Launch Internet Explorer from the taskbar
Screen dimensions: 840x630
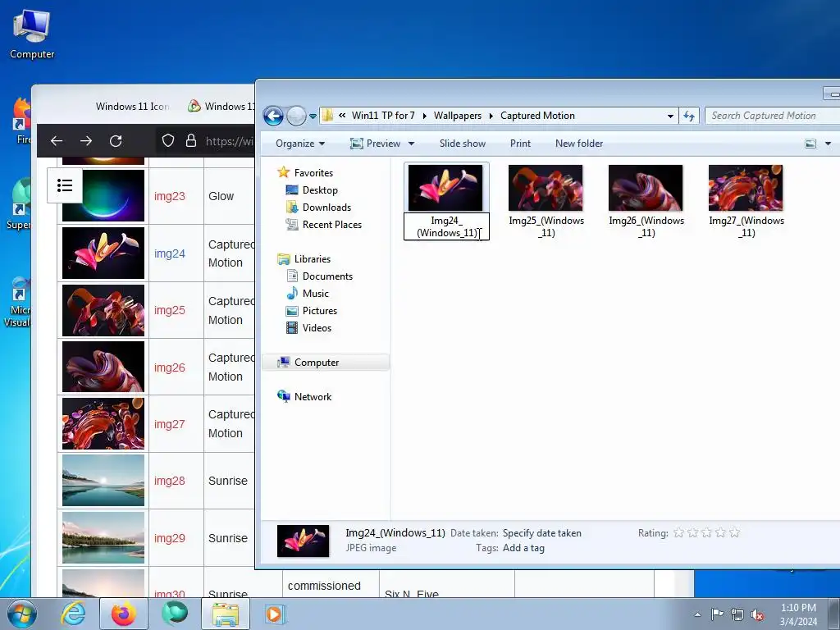tap(73, 614)
